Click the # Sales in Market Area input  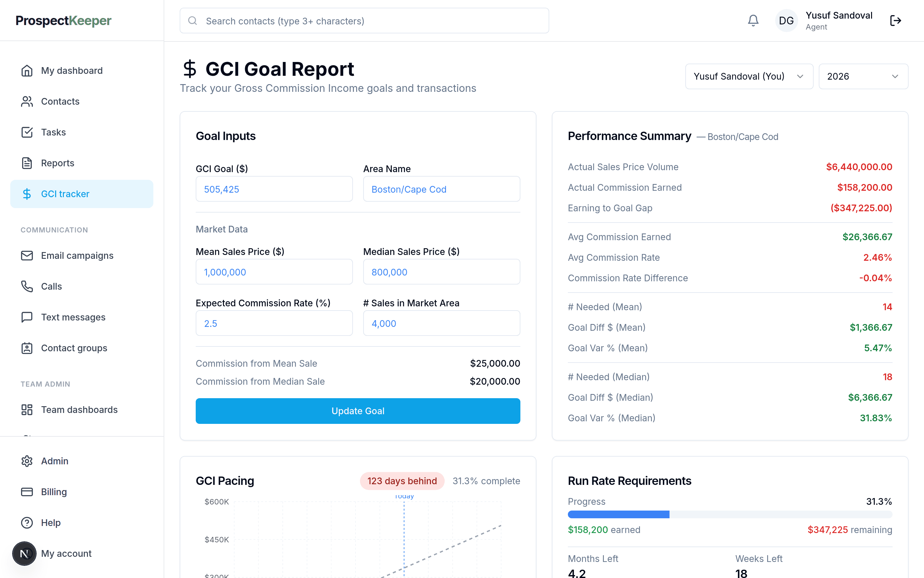point(441,323)
